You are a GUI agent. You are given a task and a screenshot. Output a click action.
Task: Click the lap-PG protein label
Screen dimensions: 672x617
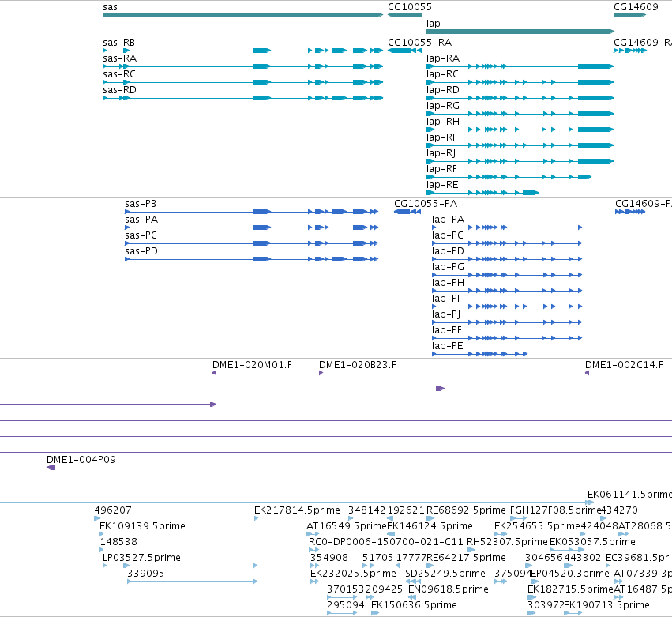click(x=448, y=267)
